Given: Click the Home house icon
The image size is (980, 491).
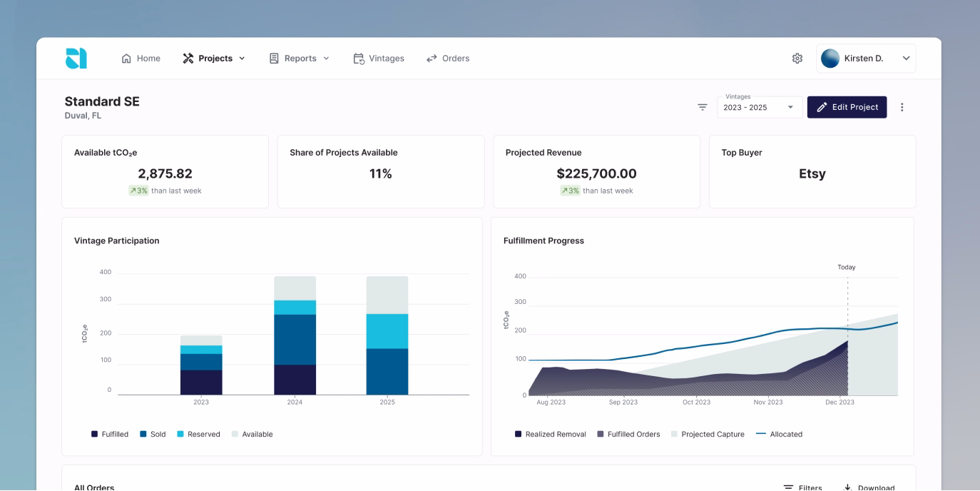Looking at the screenshot, I should [x=127, y=59].
